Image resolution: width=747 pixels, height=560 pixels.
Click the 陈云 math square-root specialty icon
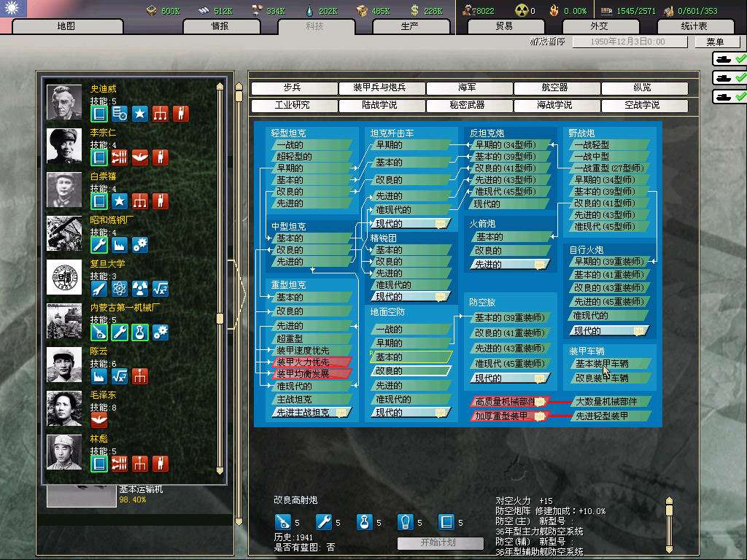click(120, 376)
